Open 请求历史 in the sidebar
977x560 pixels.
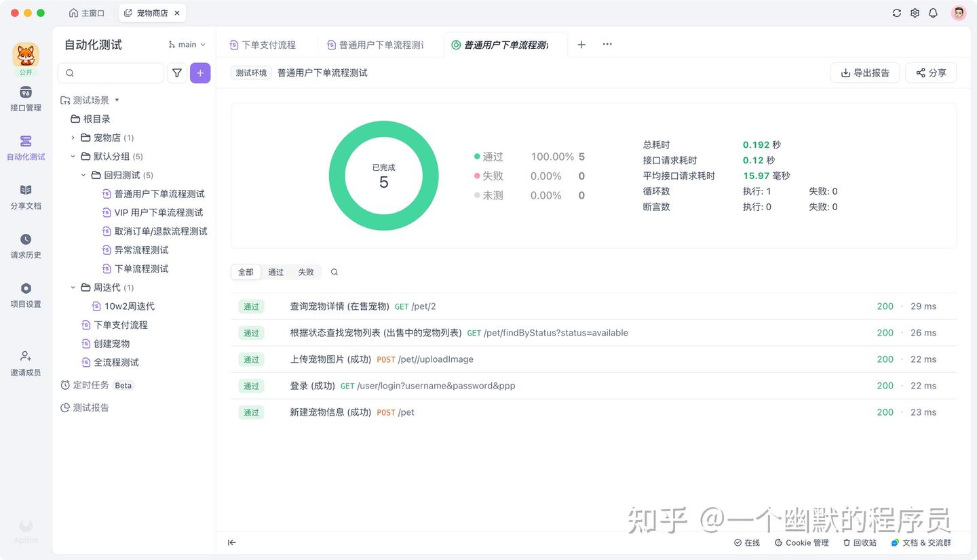(26, 246)
